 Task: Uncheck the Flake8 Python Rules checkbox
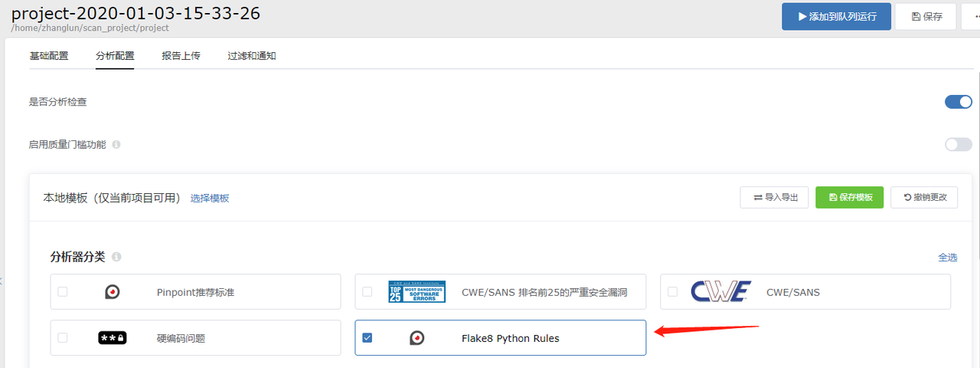(367, 337)
